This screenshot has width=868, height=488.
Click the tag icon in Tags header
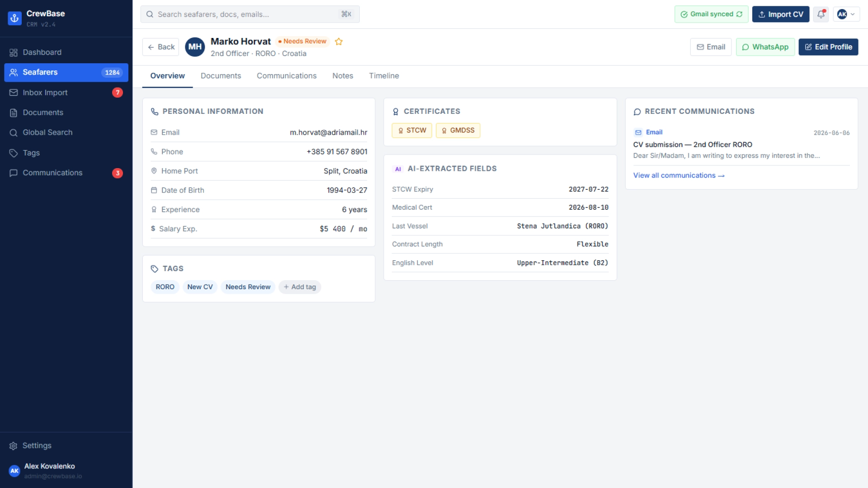pos(155,269)
